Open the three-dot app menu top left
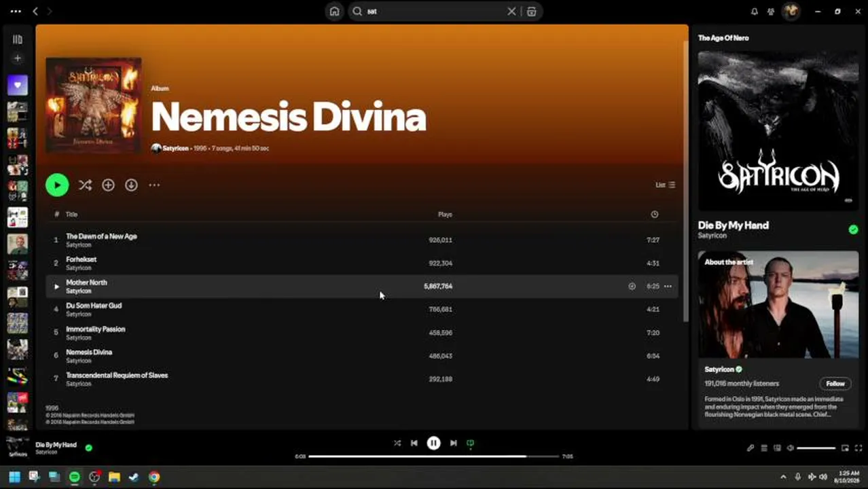Viewport: 868px width, 489px height. click(16, 12)
